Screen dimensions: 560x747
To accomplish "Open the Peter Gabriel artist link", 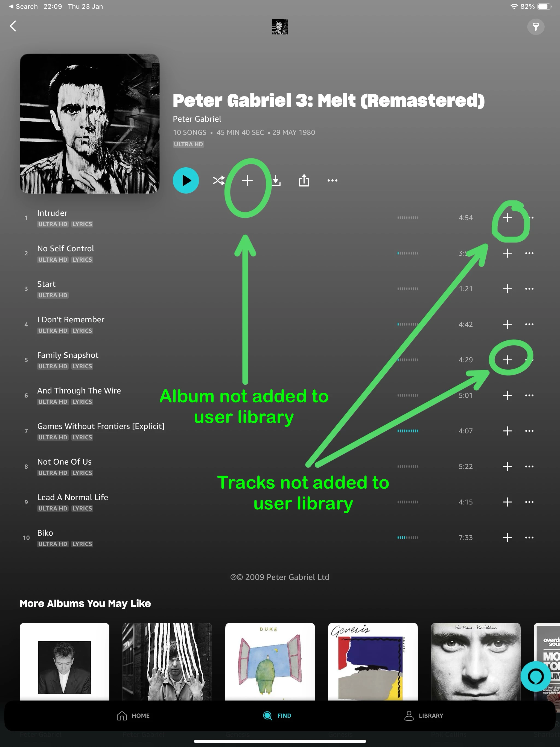I will pos(197,119).
